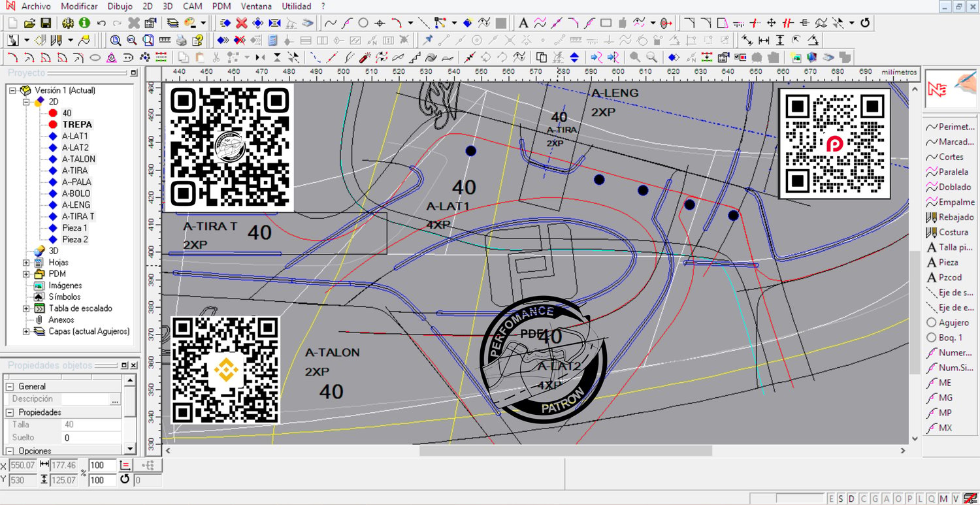Click the Descripción ellipsis button

point(116,399)
